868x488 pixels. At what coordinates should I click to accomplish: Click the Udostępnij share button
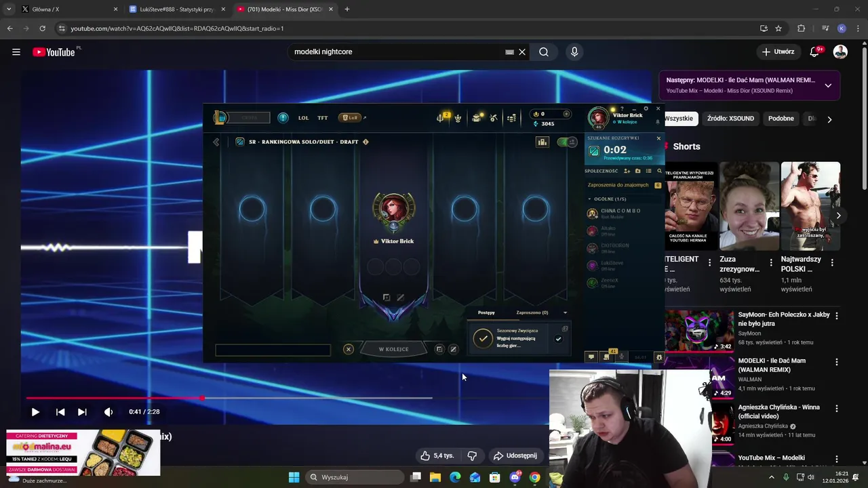click(516, 455)
